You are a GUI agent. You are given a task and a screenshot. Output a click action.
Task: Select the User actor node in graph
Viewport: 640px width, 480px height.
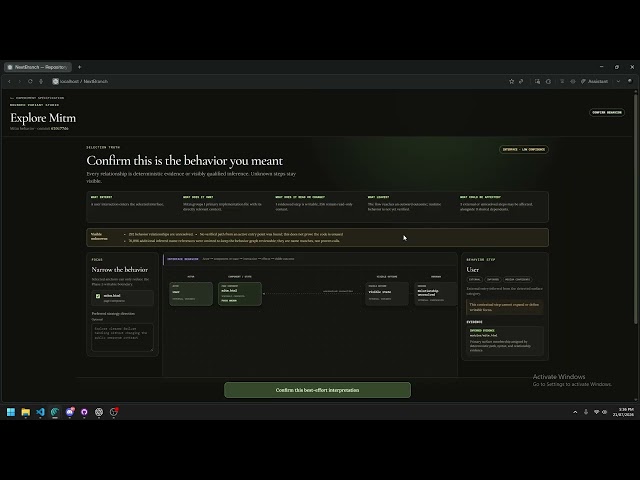191,293
